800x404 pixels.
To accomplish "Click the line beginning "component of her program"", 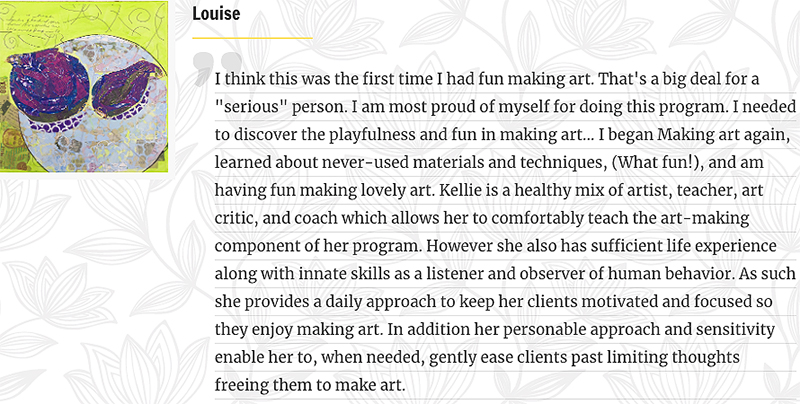I will click(495, 246).
